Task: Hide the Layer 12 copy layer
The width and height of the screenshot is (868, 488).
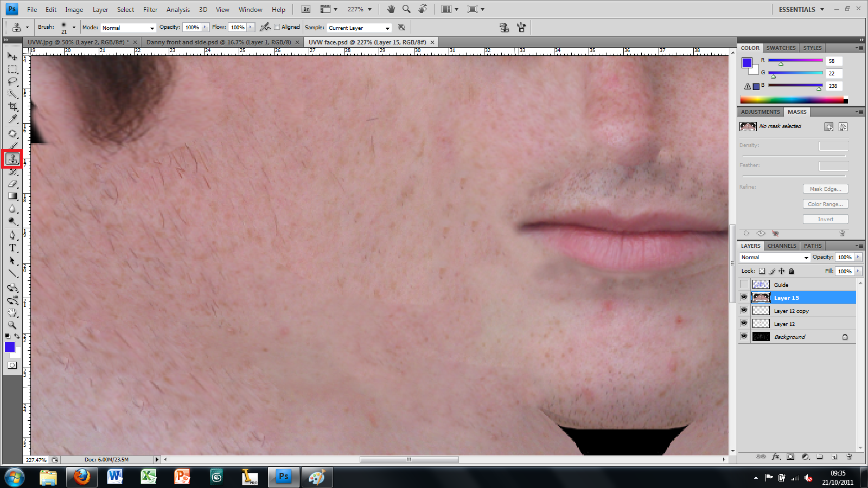Action: (744, 310)
